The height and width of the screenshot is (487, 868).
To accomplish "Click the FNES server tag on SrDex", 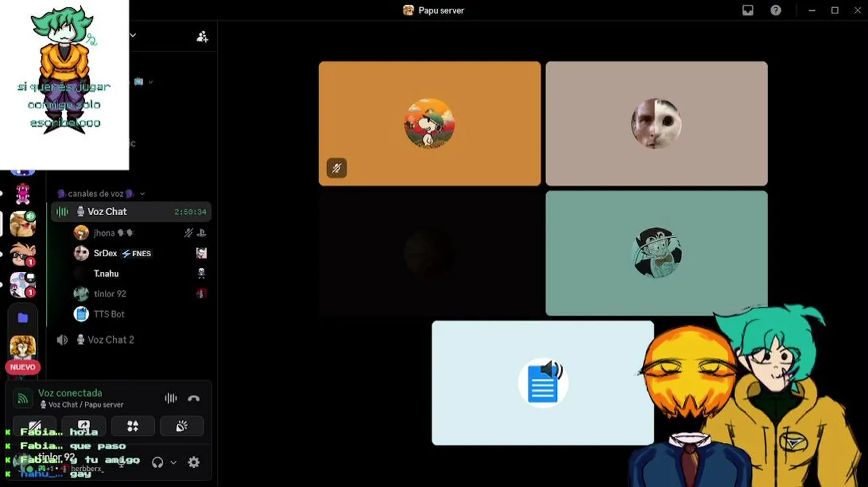I will point(137,254).
